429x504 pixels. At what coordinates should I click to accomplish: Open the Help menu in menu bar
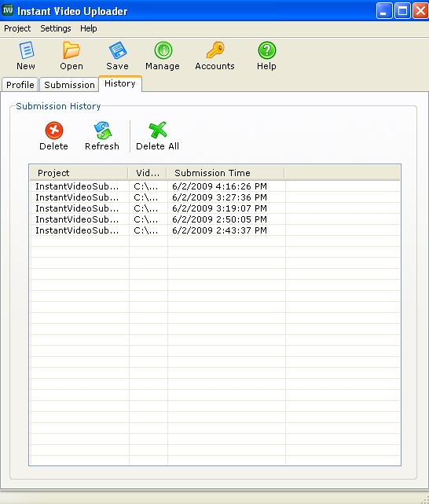pos(89,28)
